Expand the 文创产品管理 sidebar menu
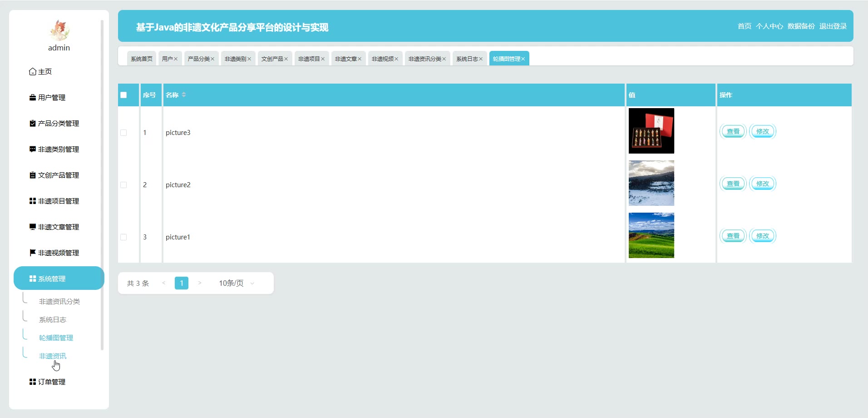868x418 pixels. tap(59, 175)
